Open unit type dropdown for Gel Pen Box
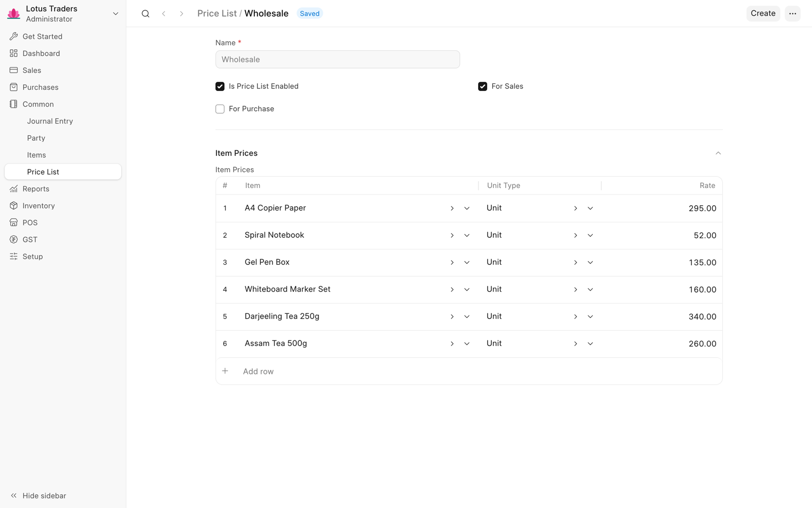This screenshot has width=812, height=508. click(x=590, y=262)
